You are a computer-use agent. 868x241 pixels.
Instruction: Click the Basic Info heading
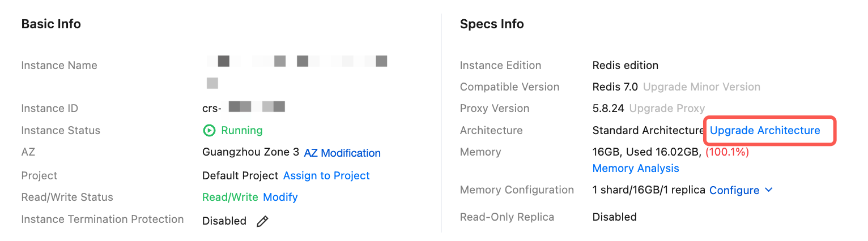pyautogui.click(x=51, y=24)
